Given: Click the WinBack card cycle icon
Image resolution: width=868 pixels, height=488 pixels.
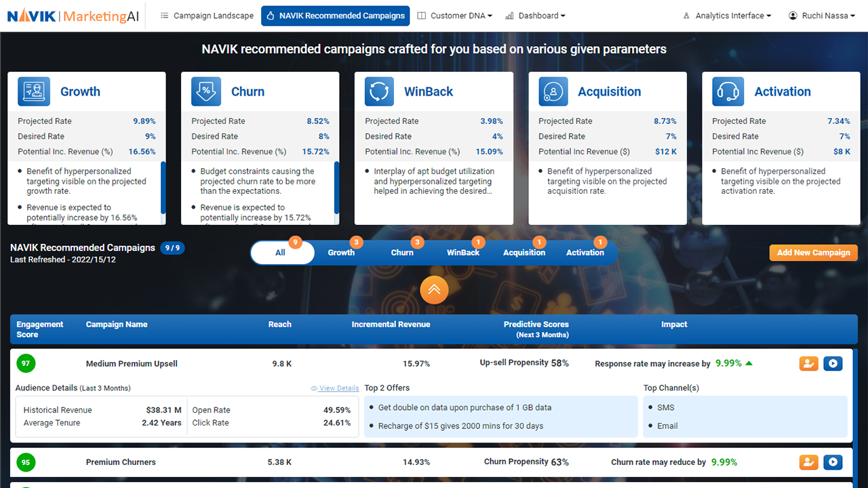Looking at the screenshot, I should [380, 91].
